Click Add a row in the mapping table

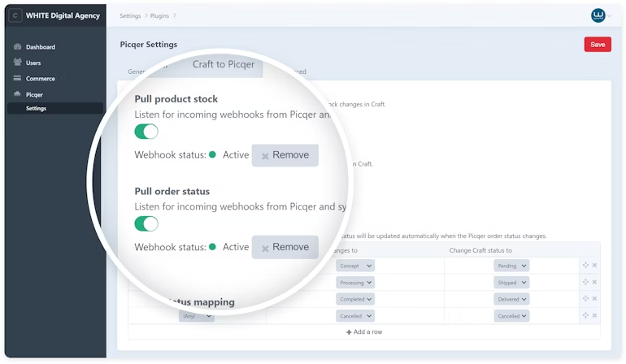pyautogui.click(x=364, y=332)
